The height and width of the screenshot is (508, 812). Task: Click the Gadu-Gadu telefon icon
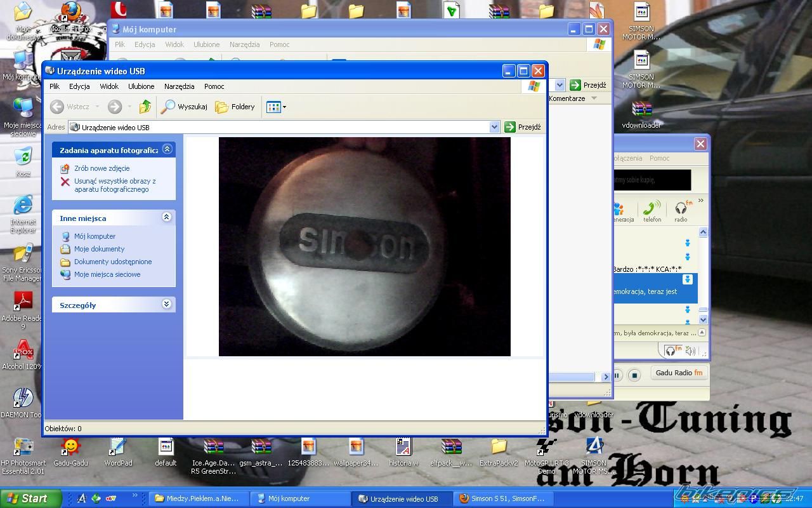pos(652,209)
